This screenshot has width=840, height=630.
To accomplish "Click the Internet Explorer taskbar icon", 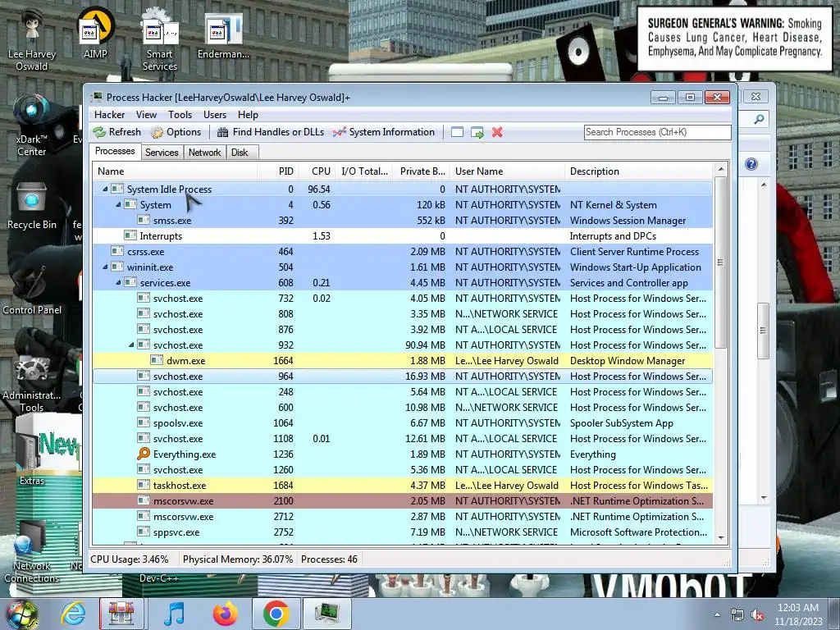I will coord(72,614).
